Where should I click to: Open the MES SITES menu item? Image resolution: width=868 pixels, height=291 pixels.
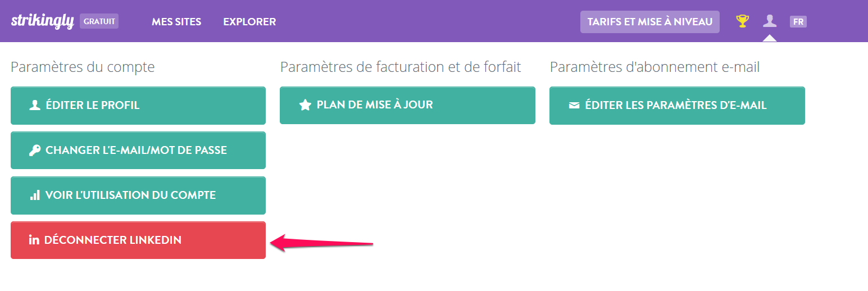176,22
